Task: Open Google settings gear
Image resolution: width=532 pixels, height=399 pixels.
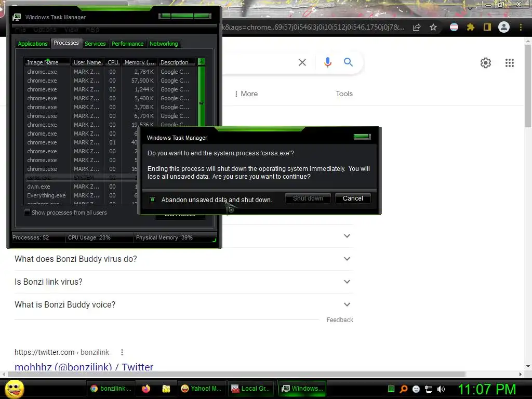Action: point(486,63)
